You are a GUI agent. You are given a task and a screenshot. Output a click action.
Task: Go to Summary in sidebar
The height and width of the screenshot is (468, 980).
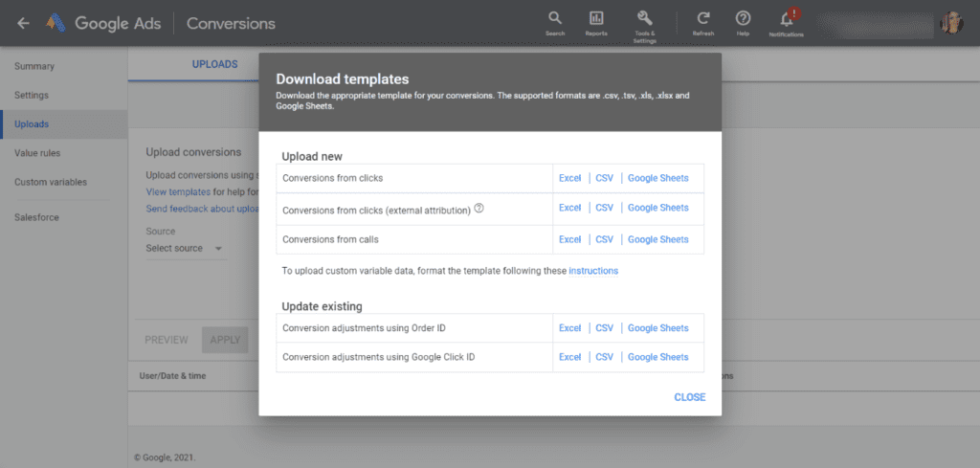[x=34, y=66]
